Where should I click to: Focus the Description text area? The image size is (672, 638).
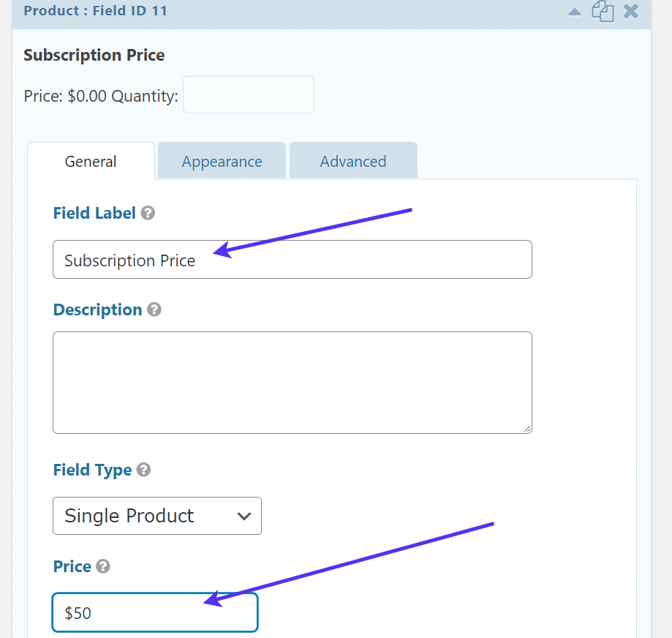point(292,382)
